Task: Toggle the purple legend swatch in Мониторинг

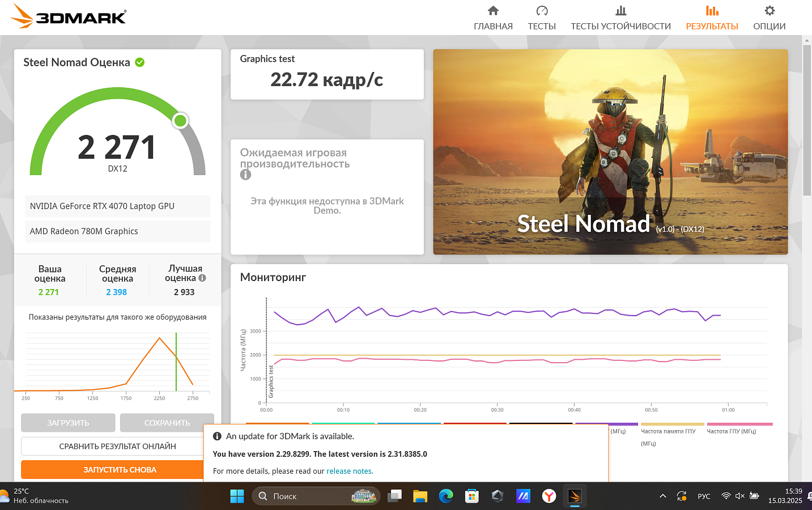Action: pos(607,424)
